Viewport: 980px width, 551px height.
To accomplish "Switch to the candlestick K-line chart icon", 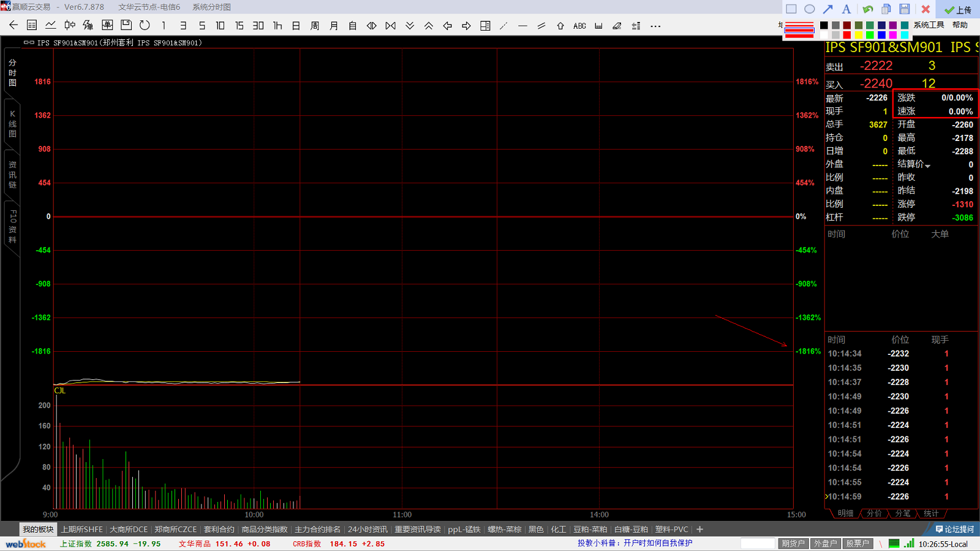I will (70, 26).
